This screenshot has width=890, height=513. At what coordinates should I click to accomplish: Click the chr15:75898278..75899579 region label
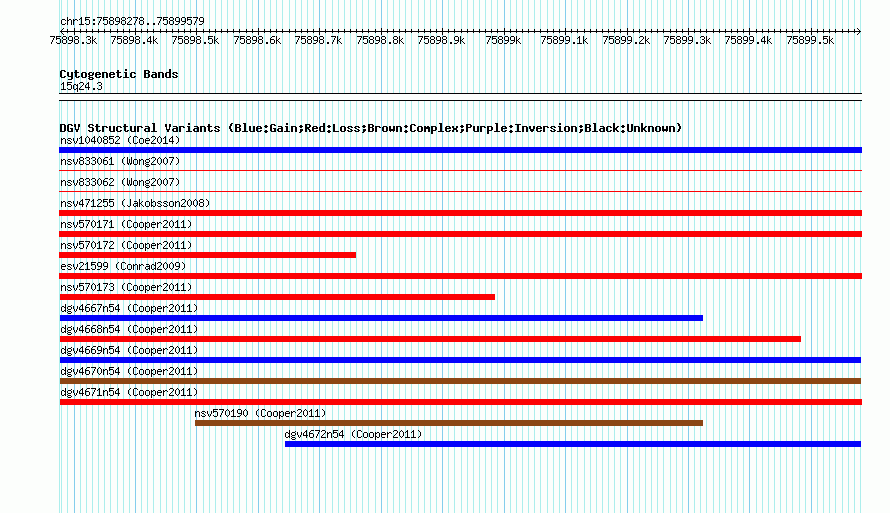(x=132, y=21)
